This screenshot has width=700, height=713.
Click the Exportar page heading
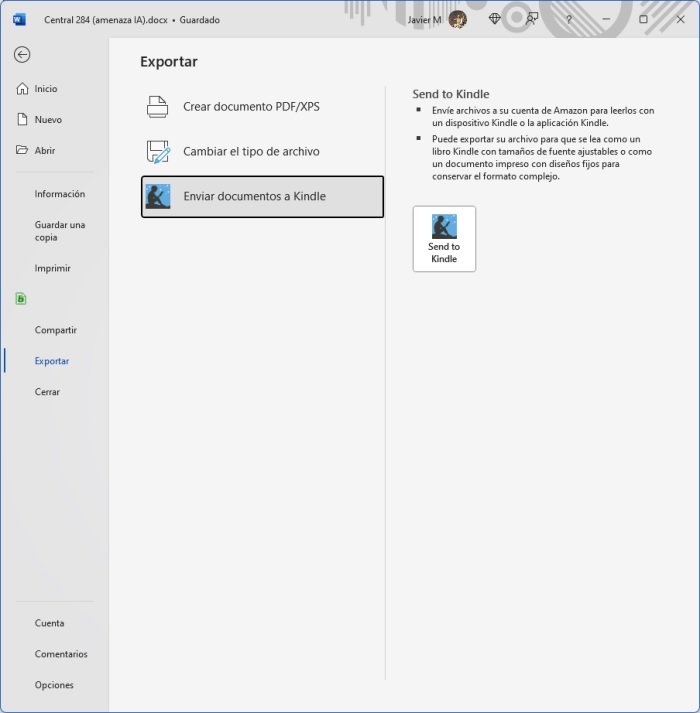pyautogui.click(x=169, y=62)
